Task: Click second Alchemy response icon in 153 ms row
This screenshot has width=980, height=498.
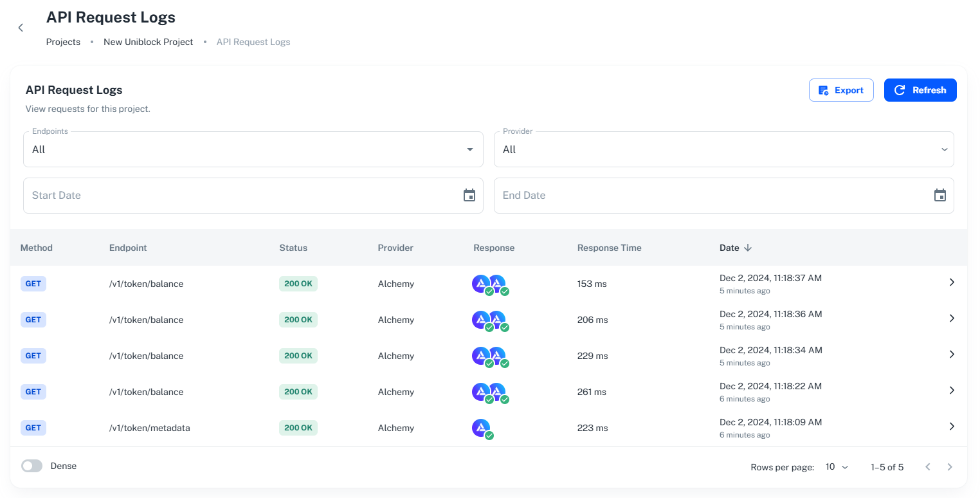Action: pyautogui.click(x=498, y=284)
